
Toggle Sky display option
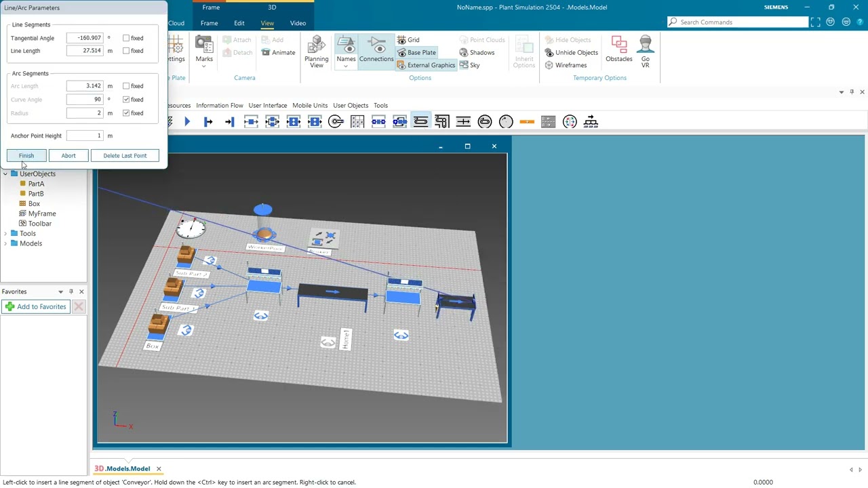[469, 65]
